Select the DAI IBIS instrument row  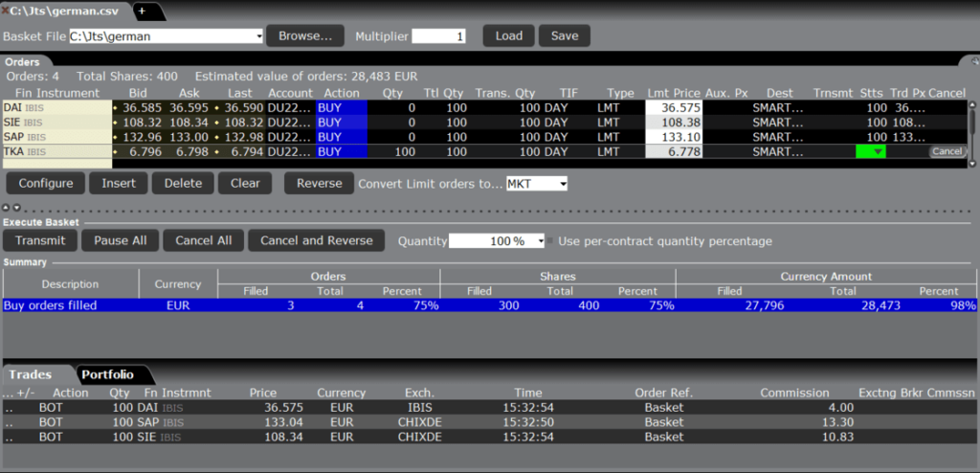(x=57, y=107)
